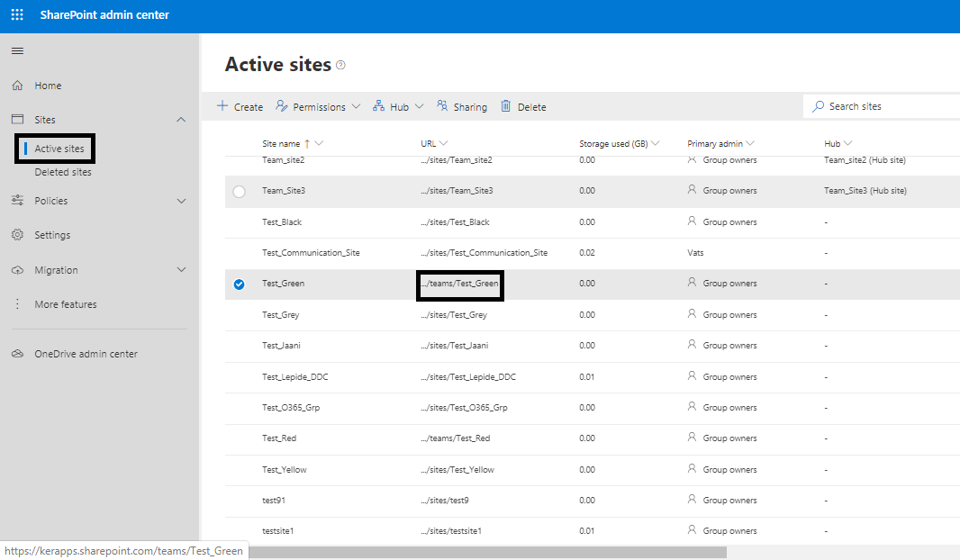Open the .../sites/Test_Grey URL link
Screen dimensions: 960x560
454,315
